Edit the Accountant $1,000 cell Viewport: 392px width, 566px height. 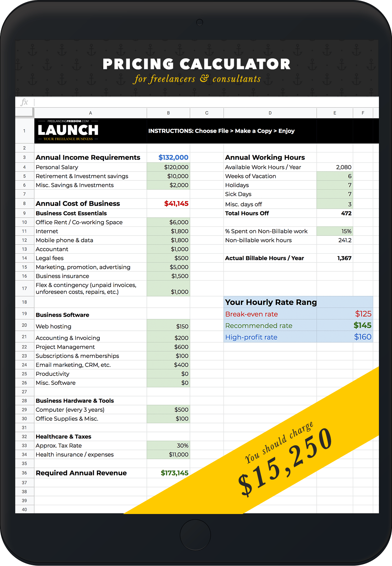(x=168, y=249)
